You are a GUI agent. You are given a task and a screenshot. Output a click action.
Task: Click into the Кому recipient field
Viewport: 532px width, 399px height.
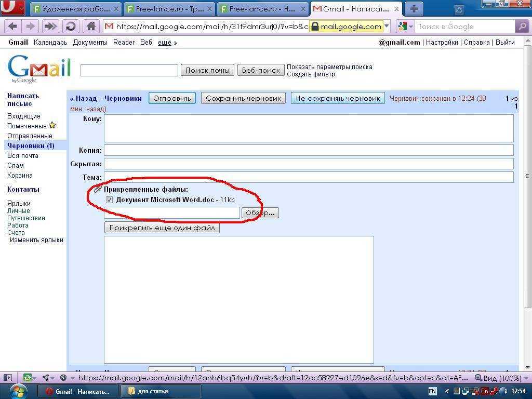[309, 128]
